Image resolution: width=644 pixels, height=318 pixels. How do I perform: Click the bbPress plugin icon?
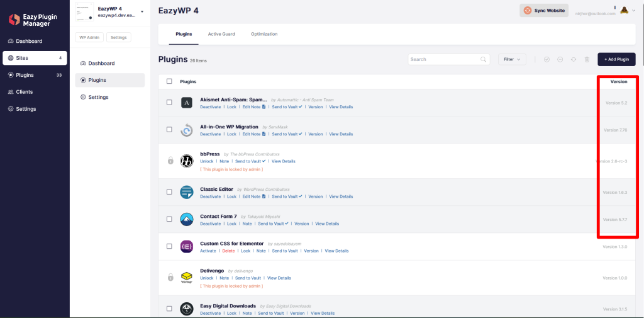pyautogui.click(x=187, y=161)
